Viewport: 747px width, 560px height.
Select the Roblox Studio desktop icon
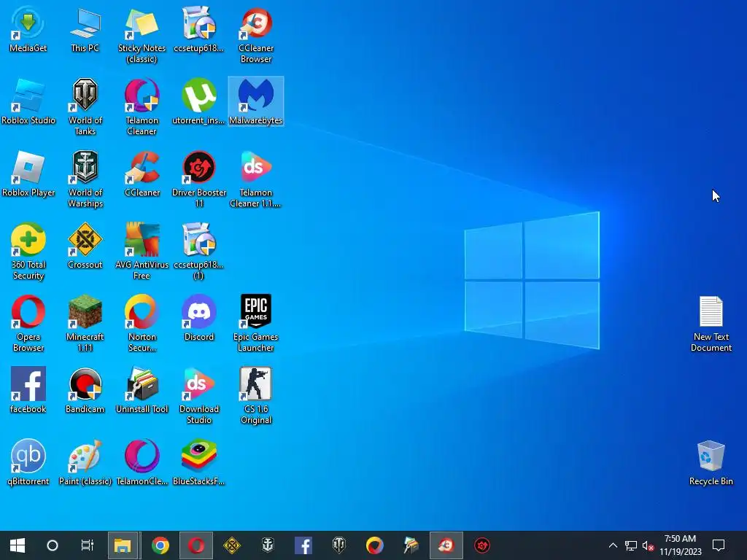point(28,102)
